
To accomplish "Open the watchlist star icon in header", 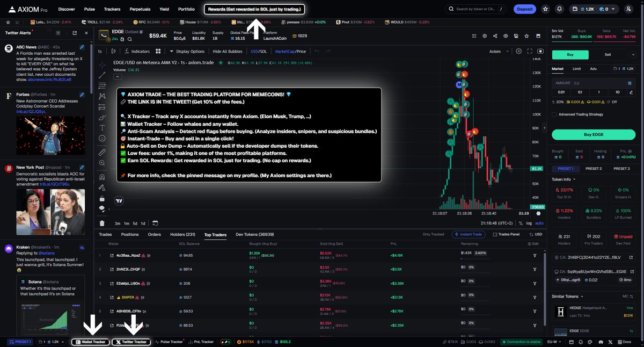I will pyautogui.click(x=545, y=9).
